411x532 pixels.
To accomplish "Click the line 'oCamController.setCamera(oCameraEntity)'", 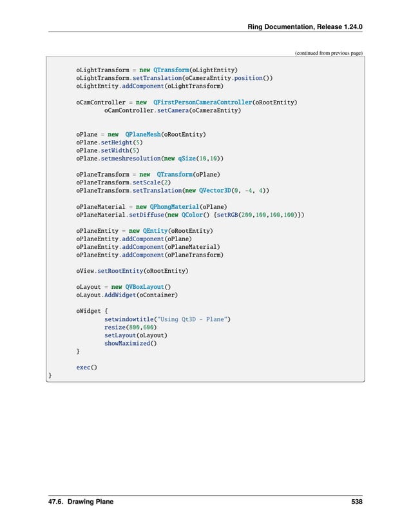I will coord(173,110).
